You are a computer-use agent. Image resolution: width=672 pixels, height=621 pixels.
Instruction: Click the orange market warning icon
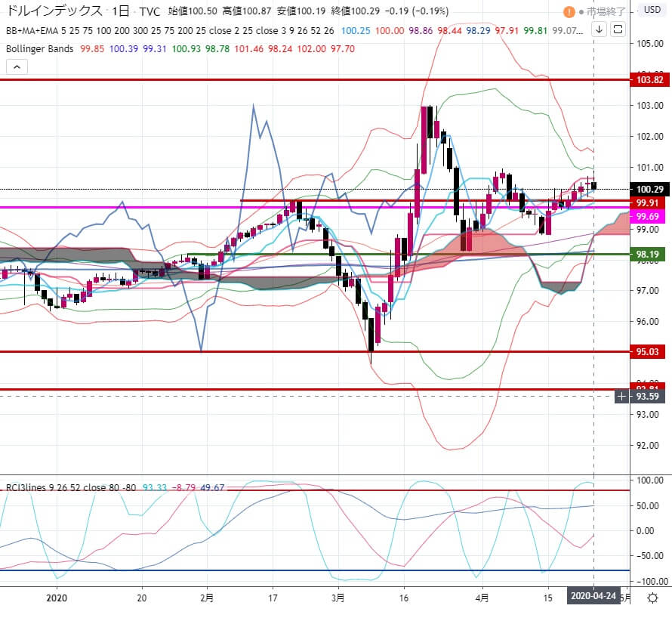[569, 11]
